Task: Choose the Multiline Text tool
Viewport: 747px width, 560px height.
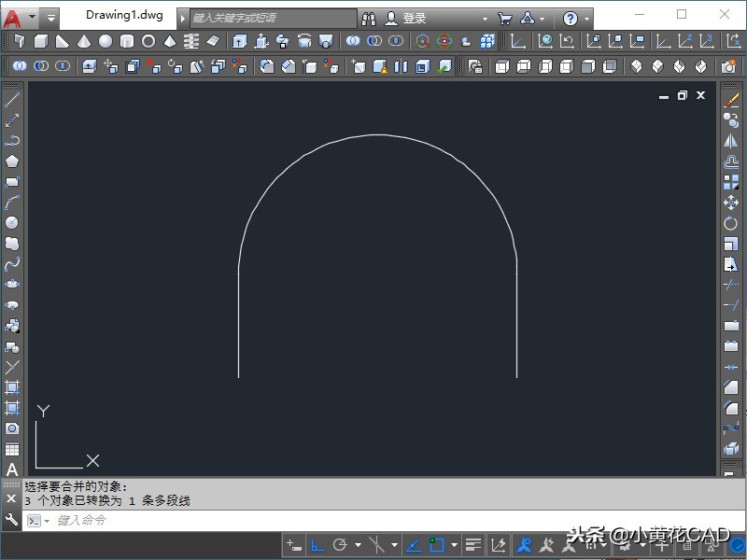Action: 12,469
